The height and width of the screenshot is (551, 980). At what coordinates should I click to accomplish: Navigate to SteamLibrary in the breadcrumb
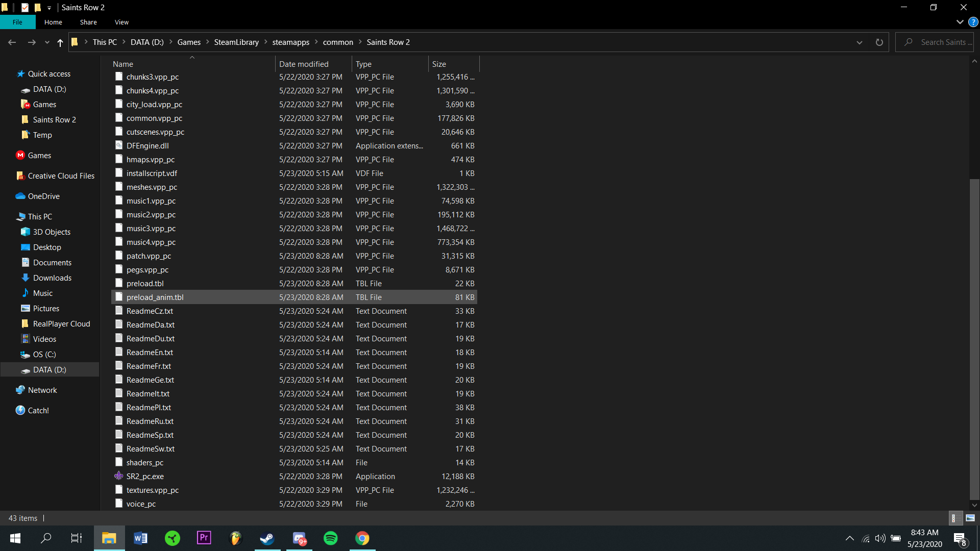pos(236,42)
